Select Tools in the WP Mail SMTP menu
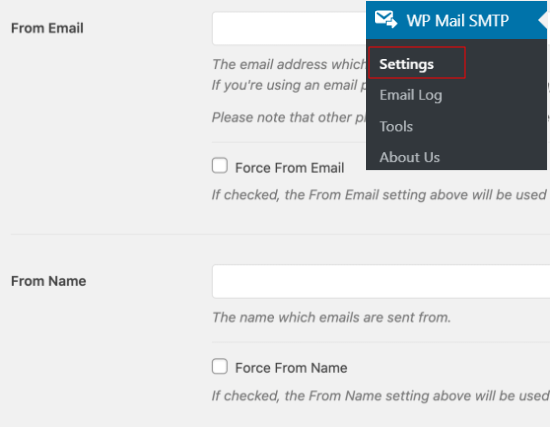 (396, 126)
